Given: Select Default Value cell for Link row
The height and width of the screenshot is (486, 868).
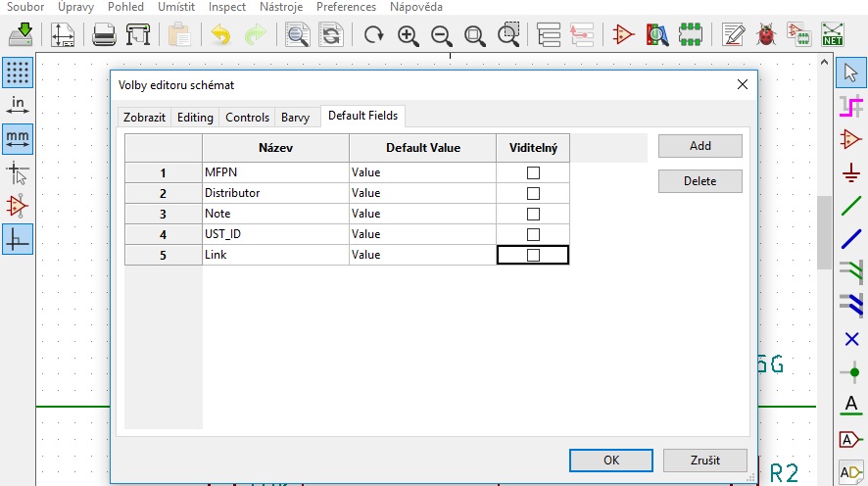Looking at the screenshot, I should pos(422,255).
